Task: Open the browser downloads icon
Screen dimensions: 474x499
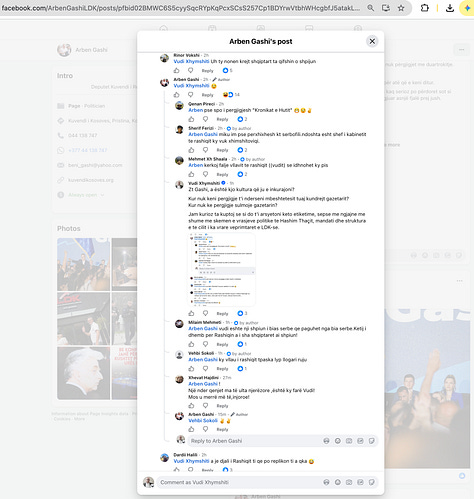Action: 450,8
